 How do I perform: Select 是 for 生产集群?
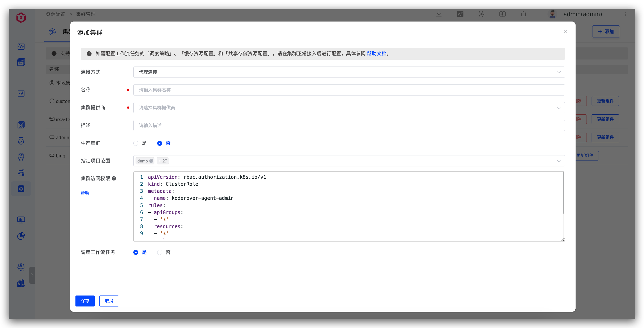136,143
